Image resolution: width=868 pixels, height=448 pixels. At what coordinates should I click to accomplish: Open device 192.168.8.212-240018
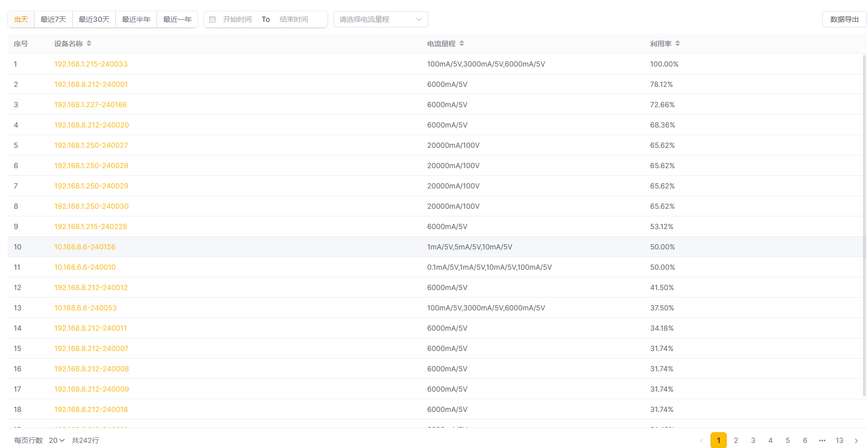tap(91, 409)
